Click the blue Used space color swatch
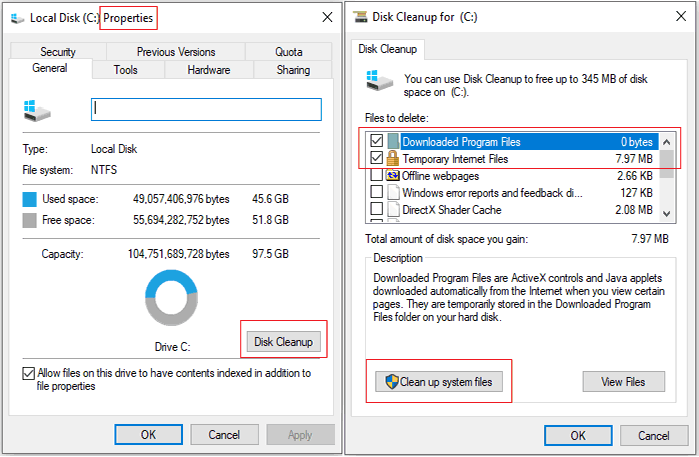The width and height of the screenshot is (699, 457). coord(29,199)
